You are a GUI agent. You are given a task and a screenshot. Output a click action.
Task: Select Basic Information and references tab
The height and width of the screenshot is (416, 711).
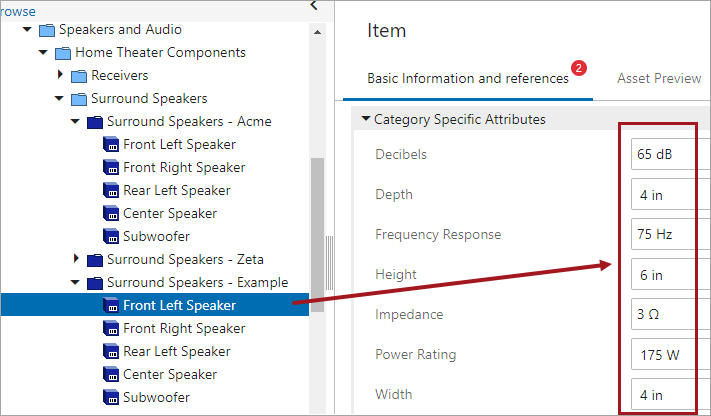point(467,78)
